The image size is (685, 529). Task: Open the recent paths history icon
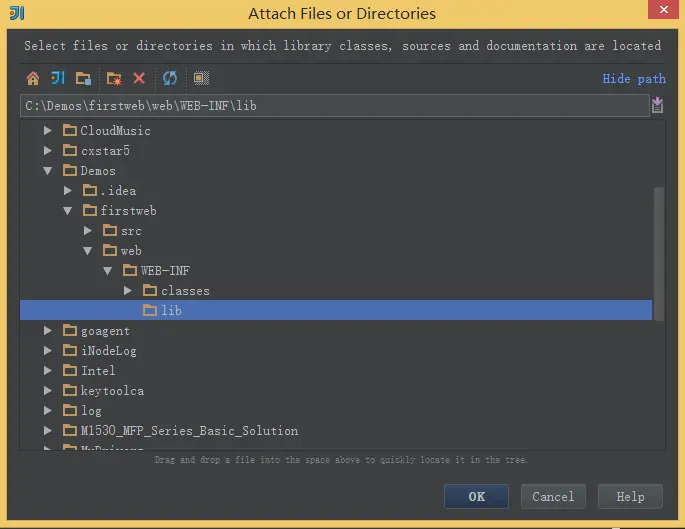[x=657, y=106]
